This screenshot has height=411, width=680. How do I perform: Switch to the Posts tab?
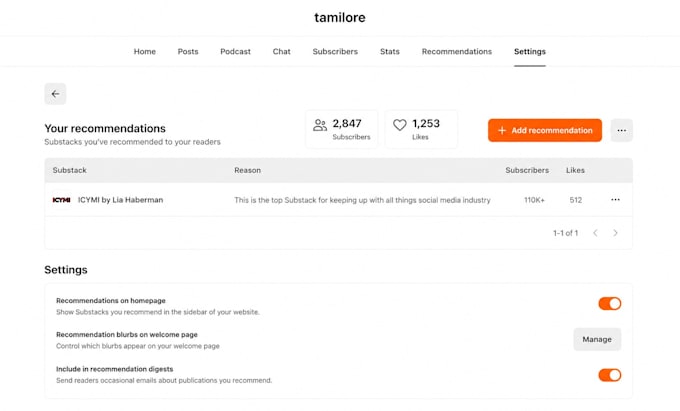click(x=188, y=52)
